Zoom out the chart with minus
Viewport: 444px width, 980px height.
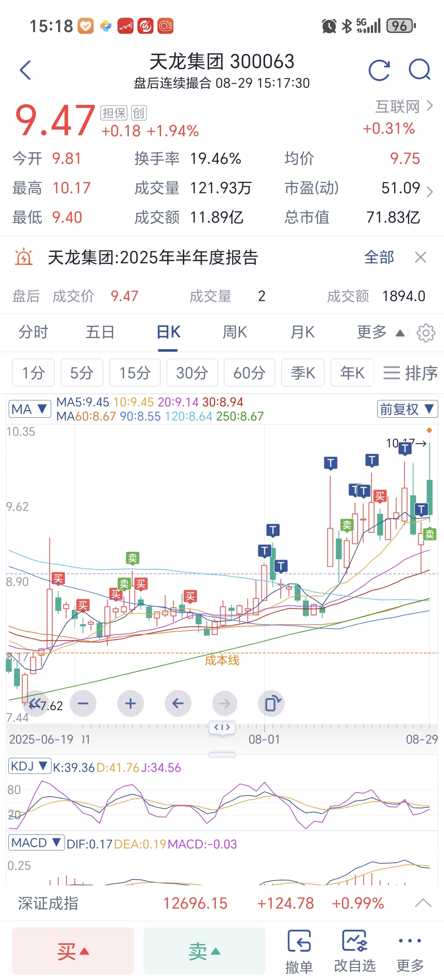[83, 703]
